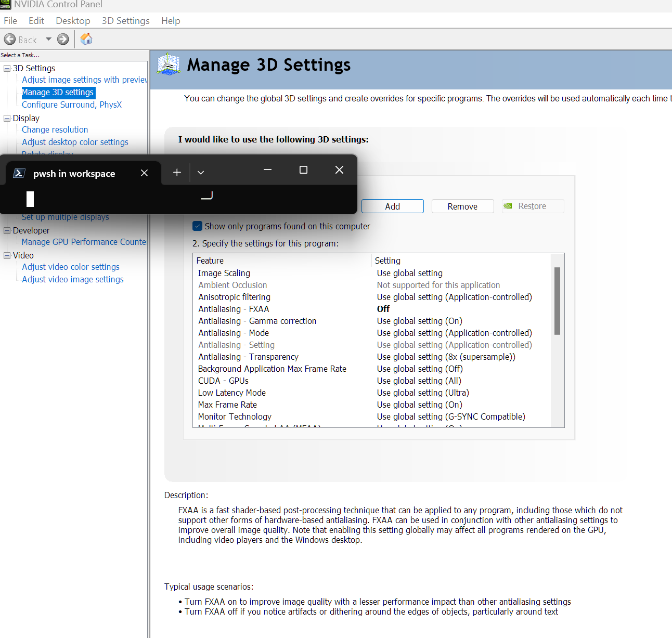
Task: Click the Manage 3D Settings header icon
Action: click(x=169, y=64)
